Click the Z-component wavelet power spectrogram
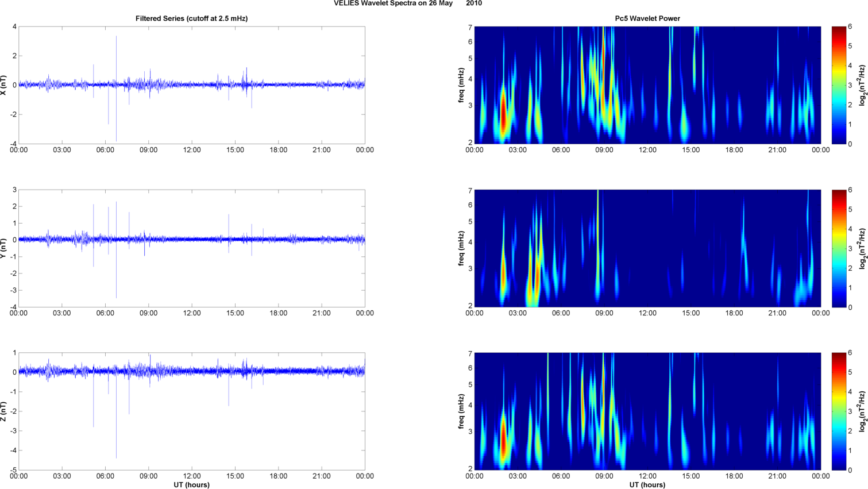This screenshot has width=868, height=489. click(x=647, y=411)
